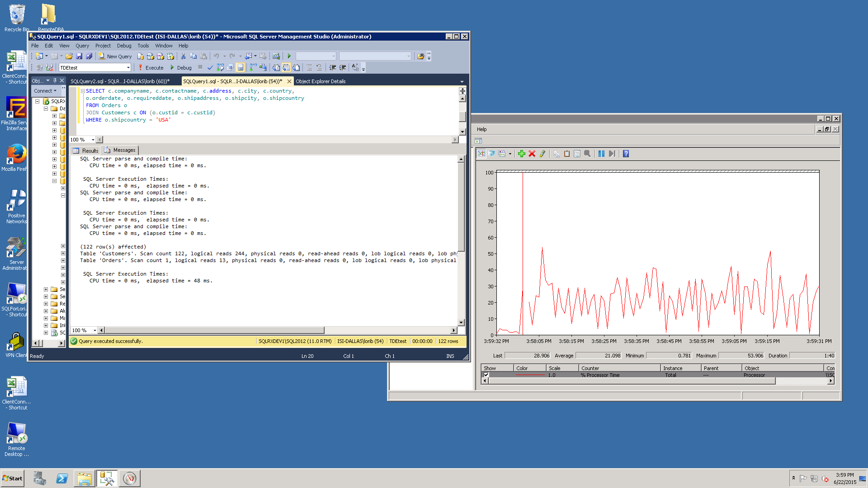Click the Messages pane horizontal scrollbar thumb
The image size is (868, 488).
(x=214, y=330)
